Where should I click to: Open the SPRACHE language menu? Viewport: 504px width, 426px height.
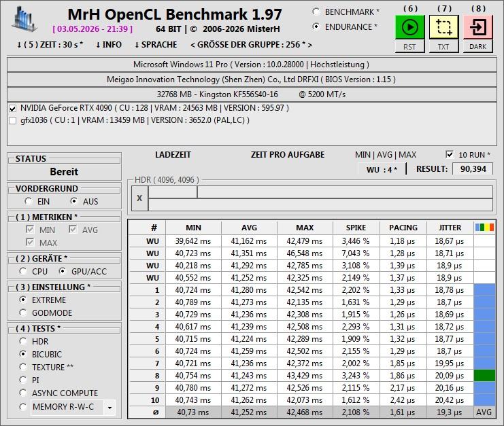tap(156, 45)
